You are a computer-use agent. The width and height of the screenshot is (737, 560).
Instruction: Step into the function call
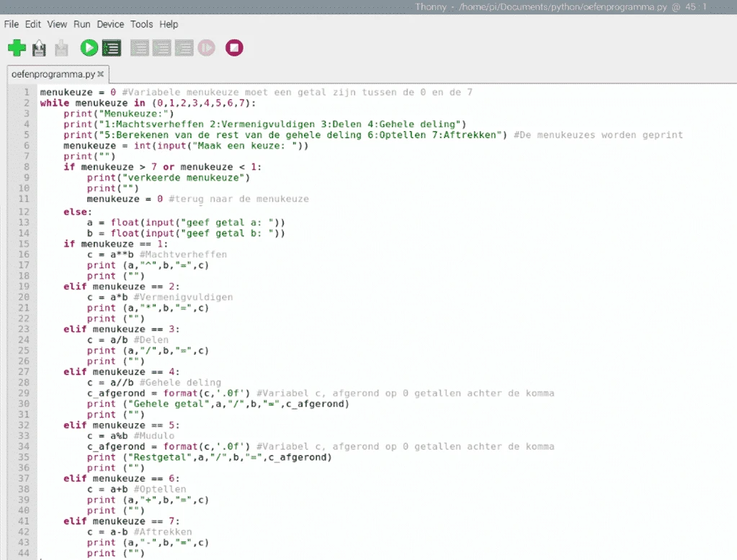coord(161,48)
